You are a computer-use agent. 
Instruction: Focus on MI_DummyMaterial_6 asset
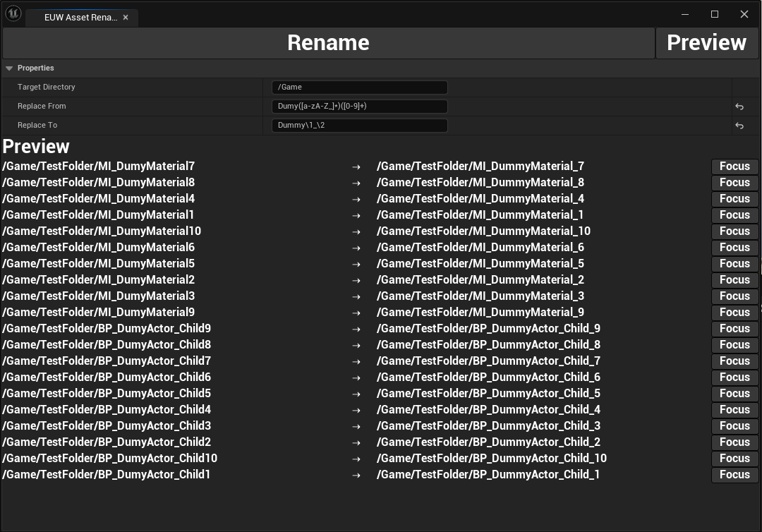pyautogui.click(x=734, y=247)
